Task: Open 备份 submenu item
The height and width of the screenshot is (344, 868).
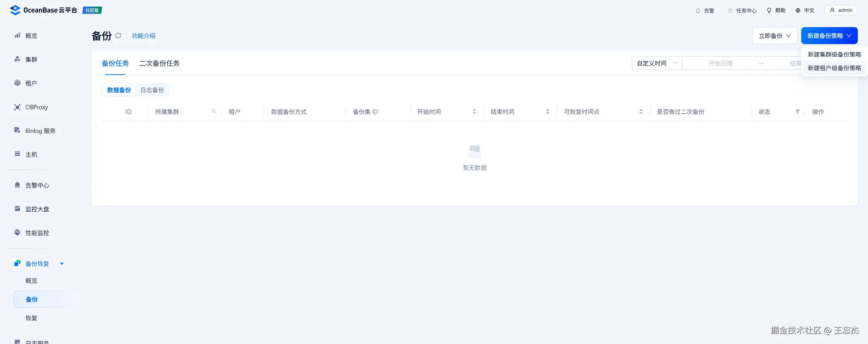Action: click(47, 299)
